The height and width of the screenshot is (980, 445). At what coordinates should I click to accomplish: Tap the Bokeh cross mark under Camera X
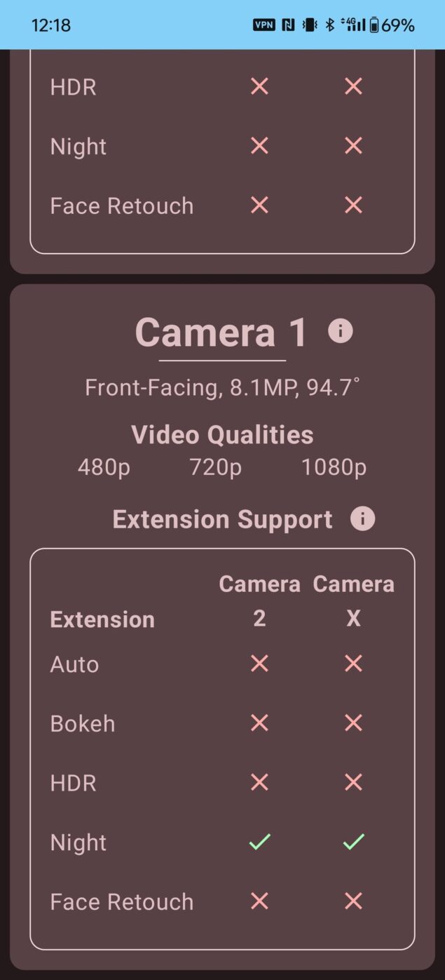tap(352, 723)
